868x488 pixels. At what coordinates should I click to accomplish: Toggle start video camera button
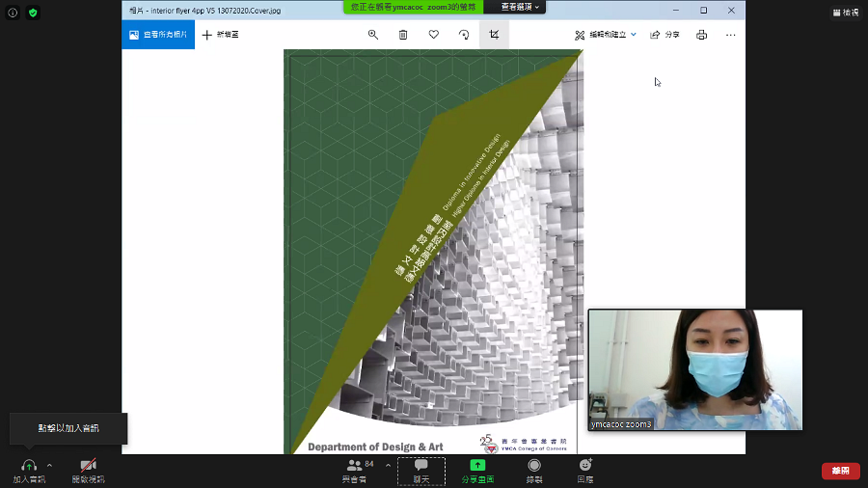[x=88, y=471]
